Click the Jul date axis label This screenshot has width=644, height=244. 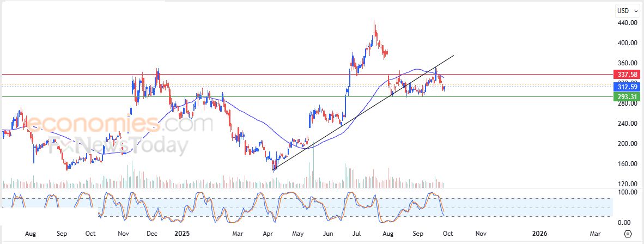356,234
